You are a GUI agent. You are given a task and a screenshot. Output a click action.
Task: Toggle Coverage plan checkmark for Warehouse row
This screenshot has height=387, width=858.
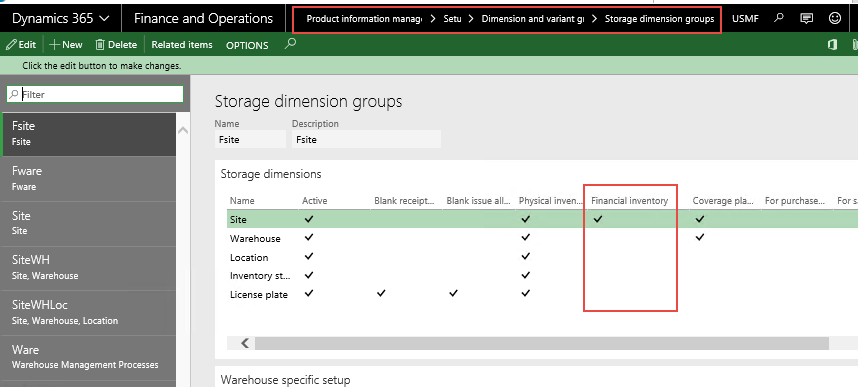click(x=699, y=238)
